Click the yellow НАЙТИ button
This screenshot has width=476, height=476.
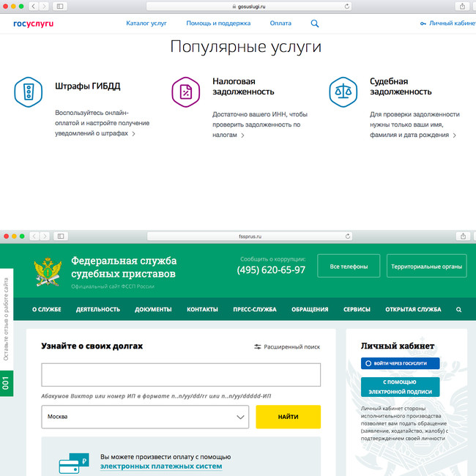[288, 417]
